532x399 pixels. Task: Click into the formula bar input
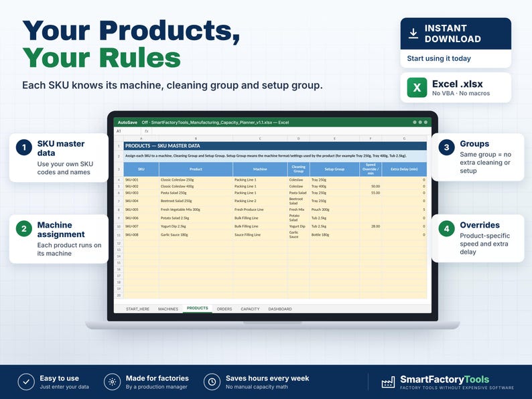[x=291, y=131]
